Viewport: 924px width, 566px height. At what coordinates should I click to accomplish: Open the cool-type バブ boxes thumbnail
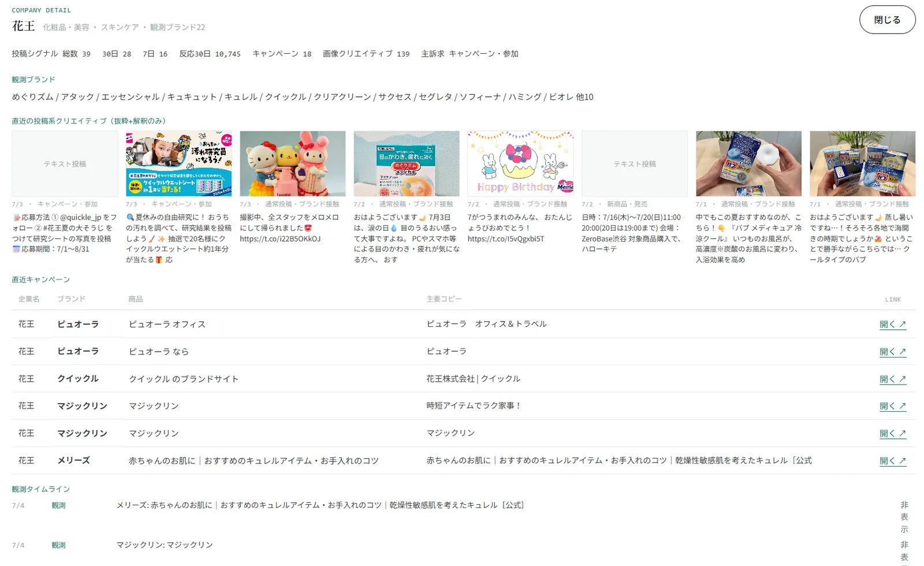pos(862,163)
